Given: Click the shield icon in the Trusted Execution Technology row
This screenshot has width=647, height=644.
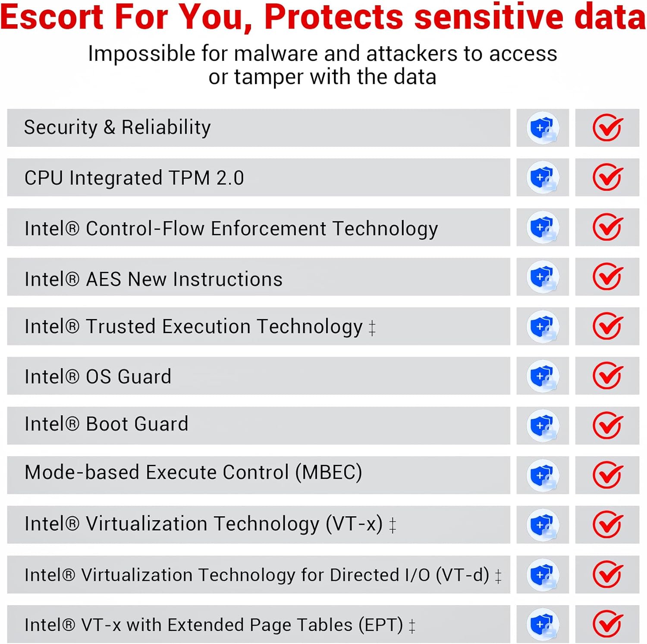Looking at the screenshot, I should [x=542, y=326].
